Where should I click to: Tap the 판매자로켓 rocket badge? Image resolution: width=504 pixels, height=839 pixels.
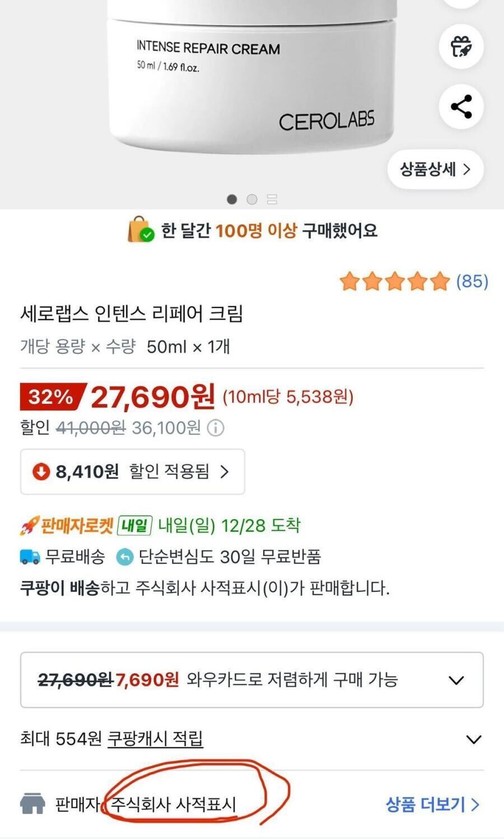point(67,526)
